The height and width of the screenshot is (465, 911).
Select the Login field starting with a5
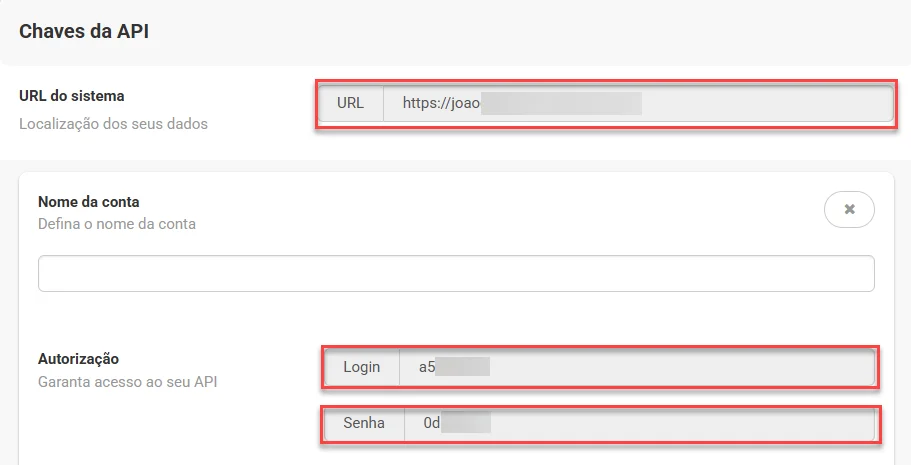pyautogui.click(x=637, y=367)
